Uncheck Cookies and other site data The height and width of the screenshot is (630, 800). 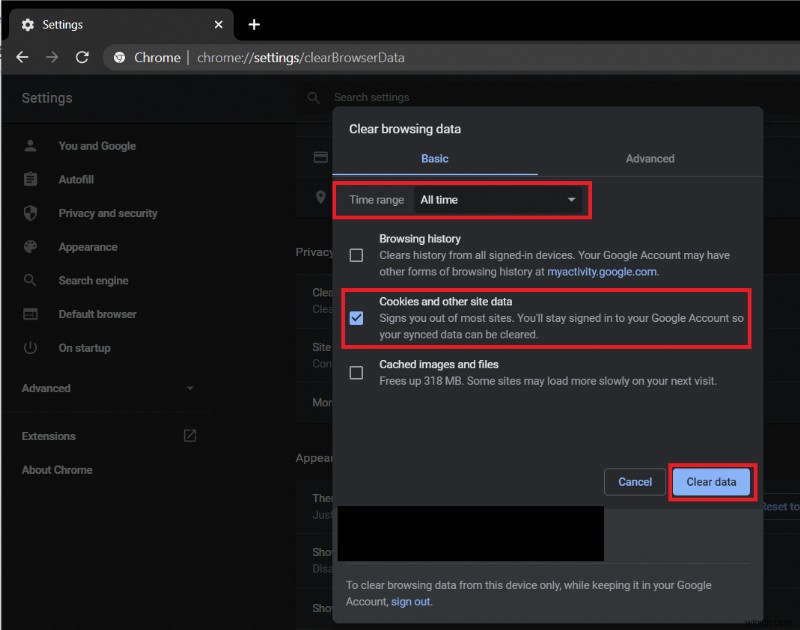[356, 318]
